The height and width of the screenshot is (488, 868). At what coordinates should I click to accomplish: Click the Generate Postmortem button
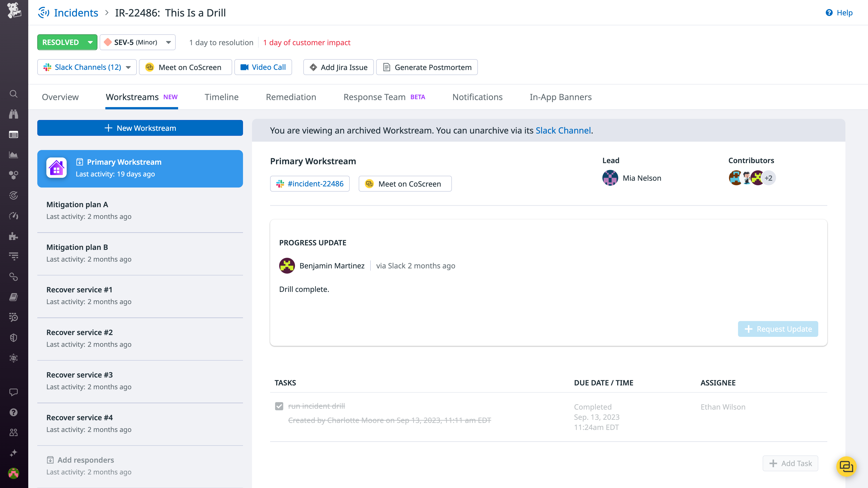click(x=427, y=67)
